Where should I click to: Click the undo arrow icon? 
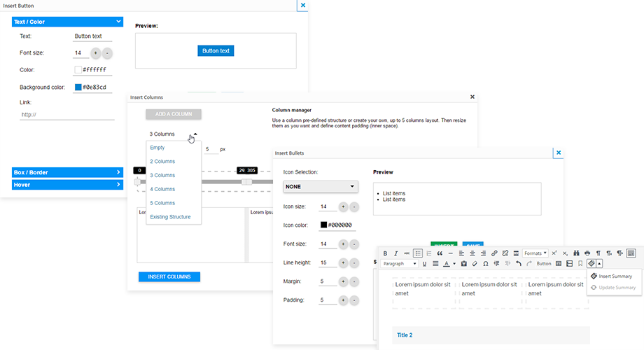pos(518,264)
